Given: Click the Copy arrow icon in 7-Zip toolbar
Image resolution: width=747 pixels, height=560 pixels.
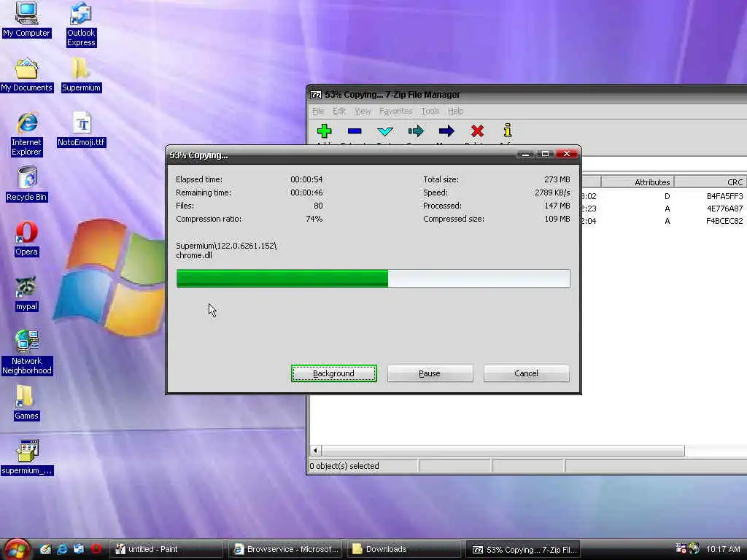Looking at the screenshot, I should pyautogui.click(x=415, y=131).
